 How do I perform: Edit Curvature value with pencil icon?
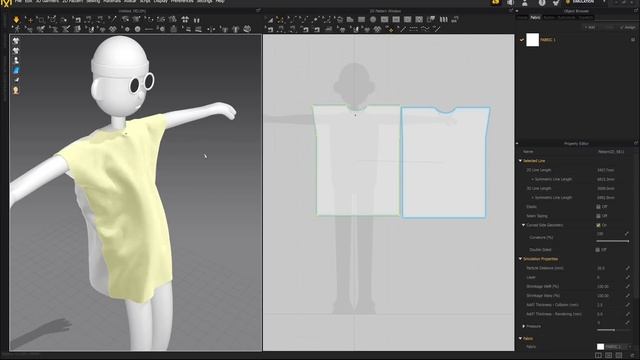(x=627, y=234)
